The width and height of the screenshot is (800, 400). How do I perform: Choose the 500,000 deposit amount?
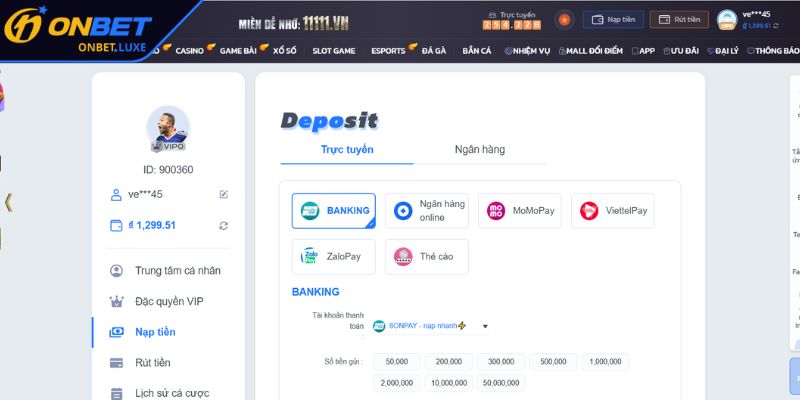(553, 362)
